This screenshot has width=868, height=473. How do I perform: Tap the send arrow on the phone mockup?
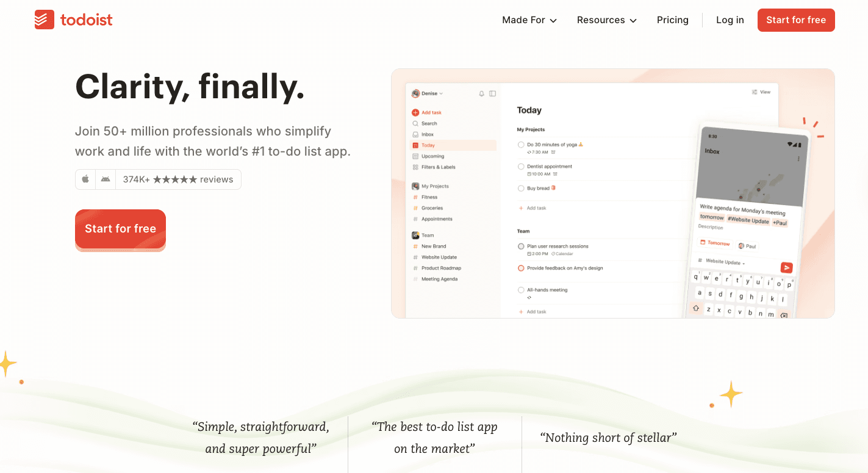click(786, 267)
